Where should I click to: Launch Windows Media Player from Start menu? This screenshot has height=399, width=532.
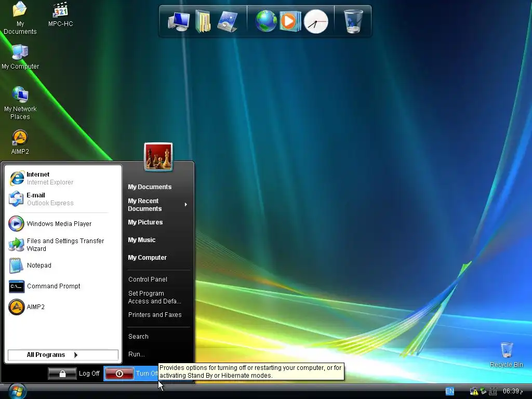(63, 223)
